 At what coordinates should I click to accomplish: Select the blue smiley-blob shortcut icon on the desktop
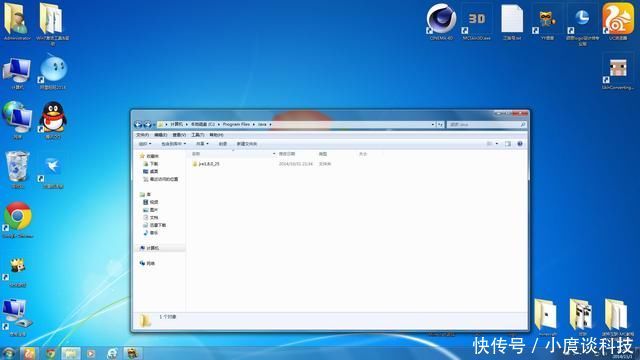tap(53, 72)
